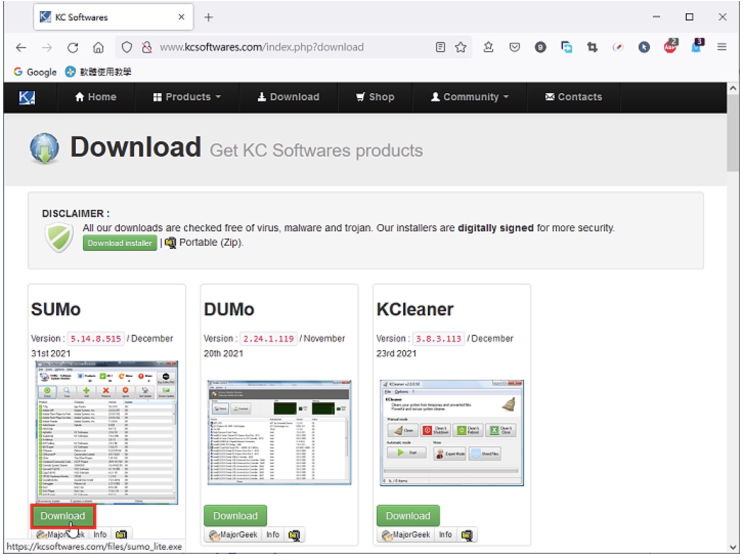Screen dimensions: 744x560
Task: Go to the Home page
Action: pyautogui.click(x=96, y=97)
